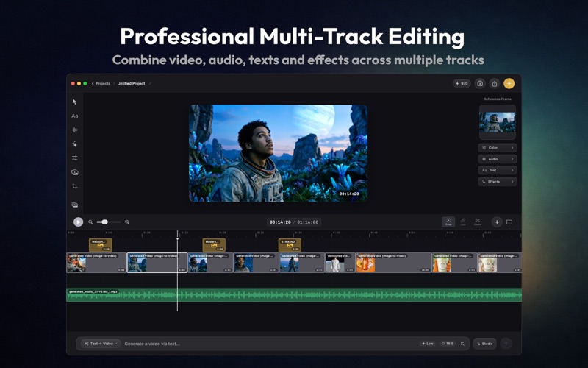Screen dimensions: 588x368
Task: Click the edit pencil next to Untitled Project
Action: point(150,83)
